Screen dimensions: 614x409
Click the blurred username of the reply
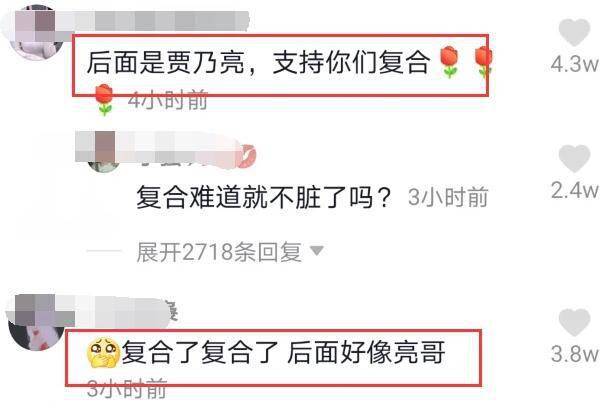(164, 149)
